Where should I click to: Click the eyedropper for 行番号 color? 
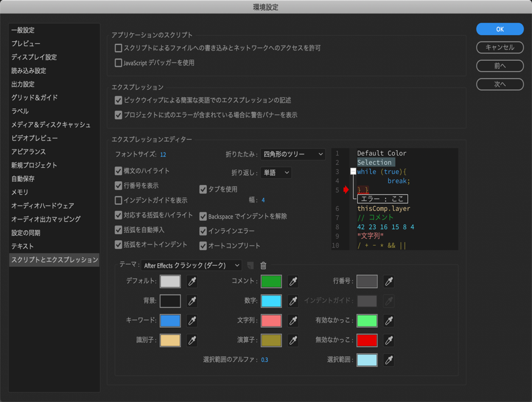point(389,281)
